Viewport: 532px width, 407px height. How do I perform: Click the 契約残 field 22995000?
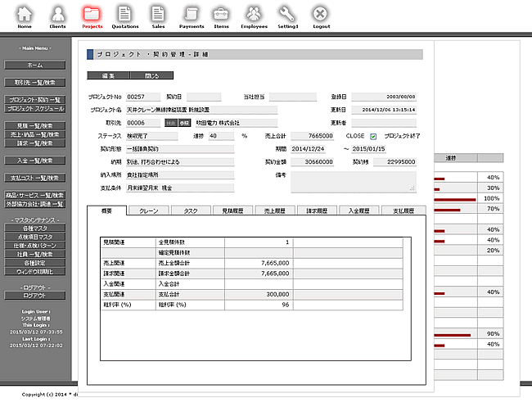tap(395, 162)
